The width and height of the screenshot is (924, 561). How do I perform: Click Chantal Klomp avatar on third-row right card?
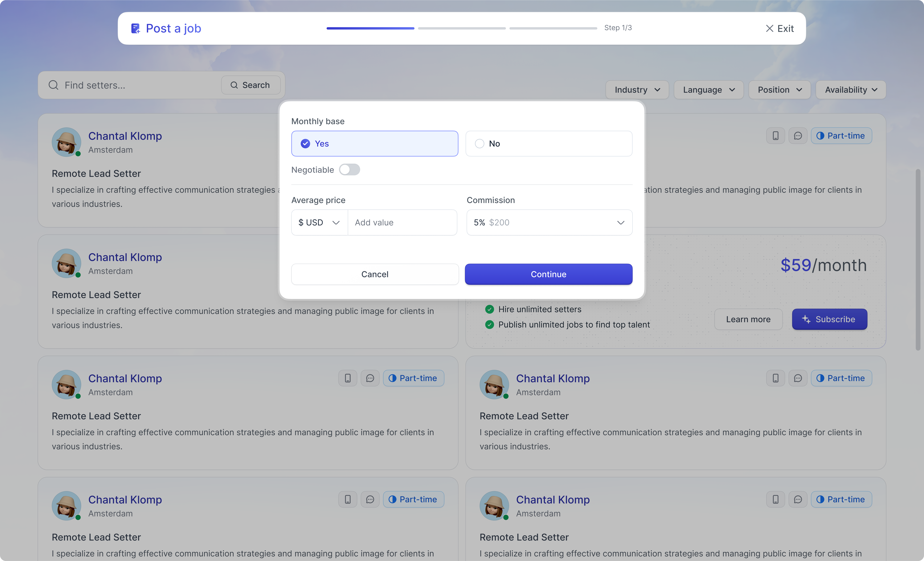(494, 384)
